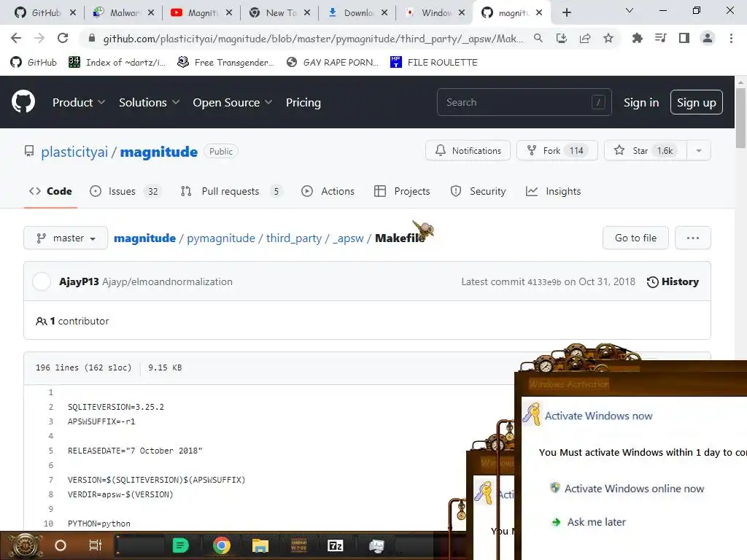The height and width of the screenshot is (560, 747).
Task: Open commit 4133e9b link
Action: pos(544,282)
